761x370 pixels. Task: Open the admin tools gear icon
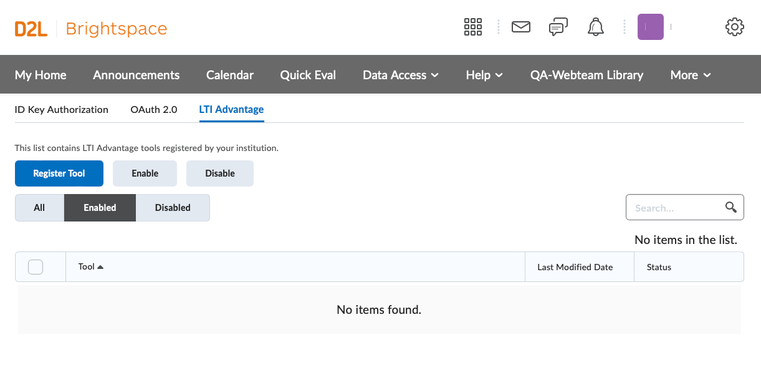[734, 27]
